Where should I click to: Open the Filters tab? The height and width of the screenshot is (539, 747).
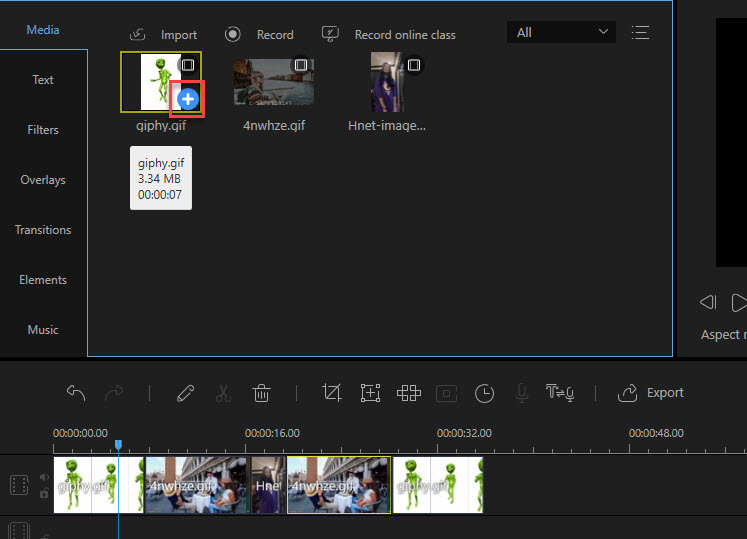click(x=43, y=130)
